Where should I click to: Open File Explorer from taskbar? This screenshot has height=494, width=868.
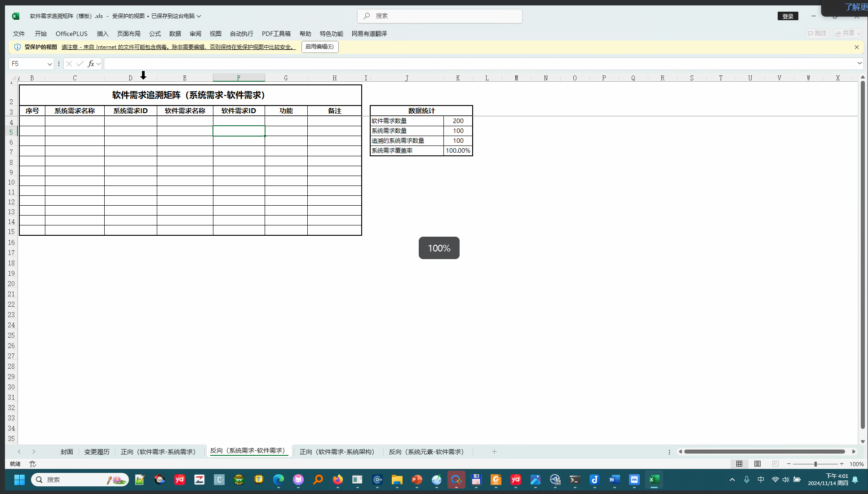click(x=397, y=480)
